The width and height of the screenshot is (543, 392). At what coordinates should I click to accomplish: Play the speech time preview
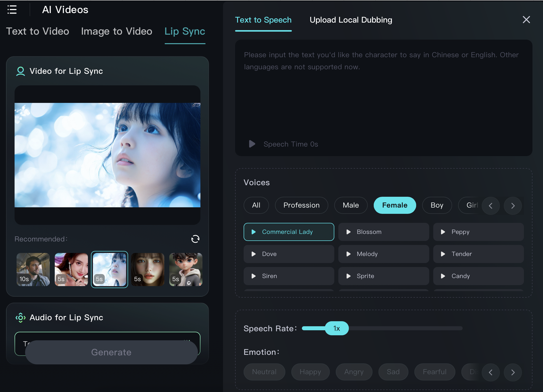(252, 144)
